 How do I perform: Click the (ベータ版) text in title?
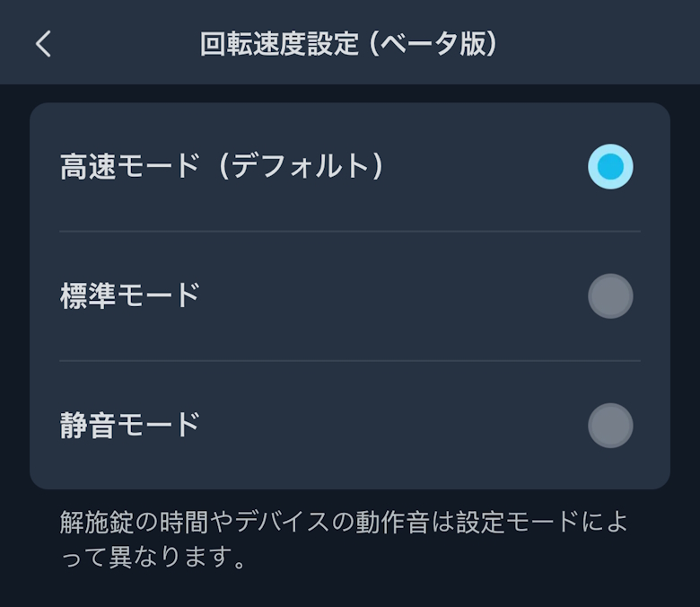click(x=433, y=44)
